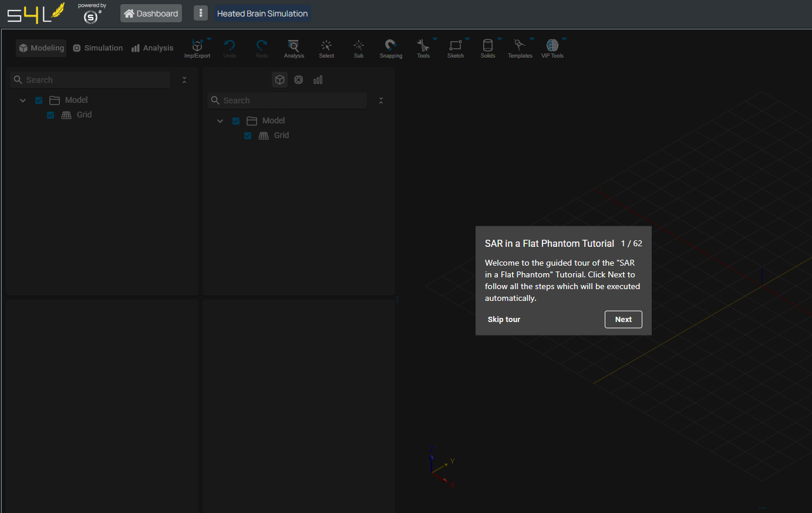Collapse all items in left panel
The height and width of the screenshot is (513, 812).
point(184,80)
